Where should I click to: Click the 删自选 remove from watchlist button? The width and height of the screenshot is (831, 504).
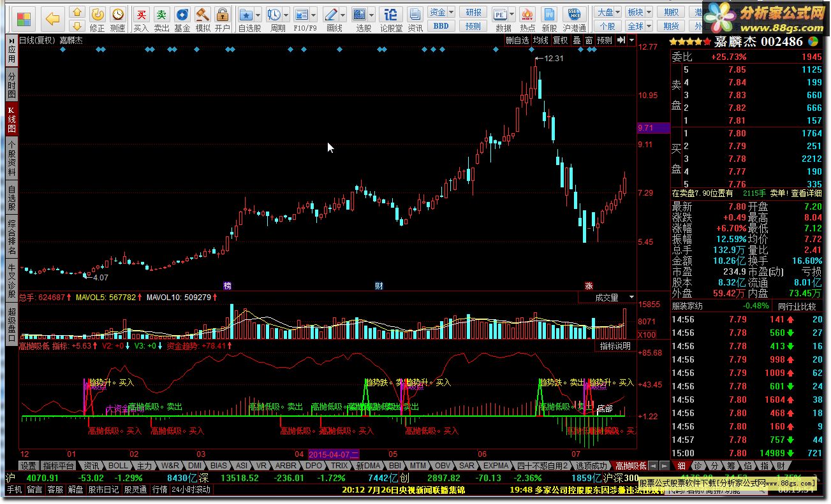pos(517,40)
